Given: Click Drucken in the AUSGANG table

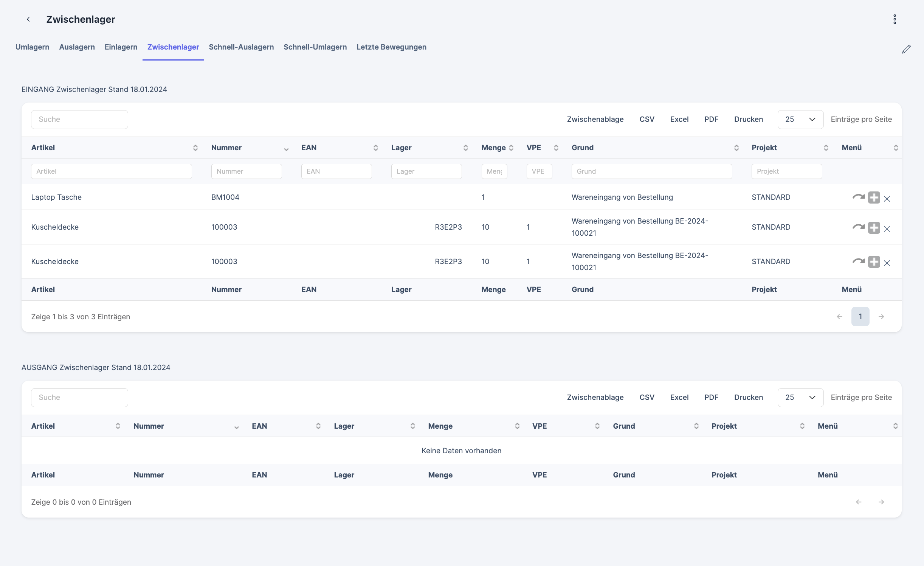Looking at the screenshot, I should click(x=748, y=398).
